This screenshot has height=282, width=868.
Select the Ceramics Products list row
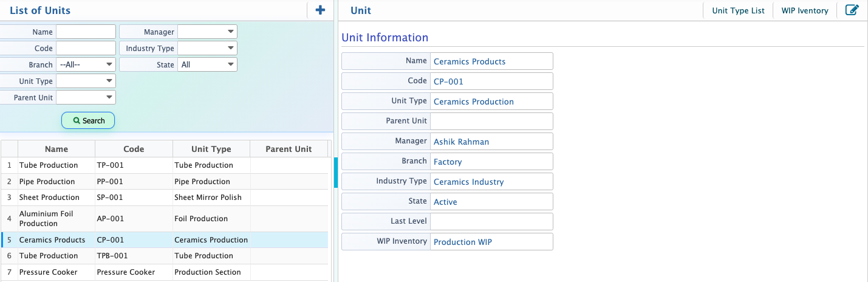pos(165,240)
